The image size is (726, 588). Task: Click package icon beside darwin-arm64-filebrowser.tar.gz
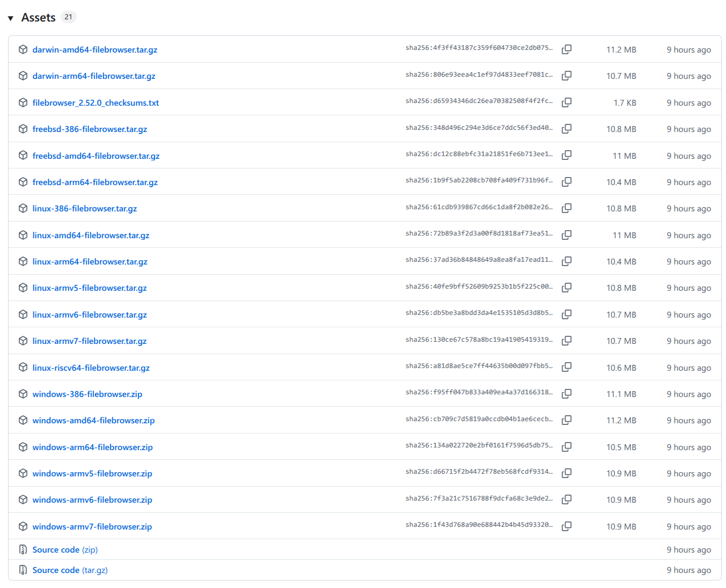coord(23,76)
